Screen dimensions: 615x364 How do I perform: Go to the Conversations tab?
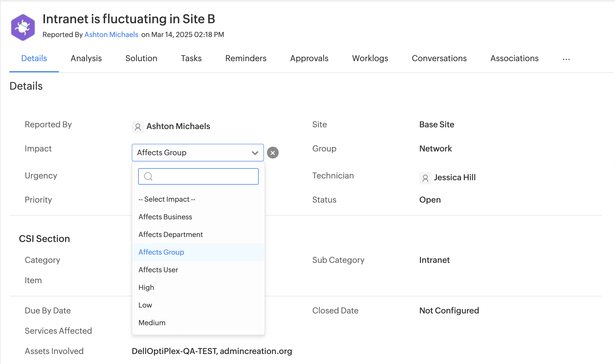(x=439, y=58)
